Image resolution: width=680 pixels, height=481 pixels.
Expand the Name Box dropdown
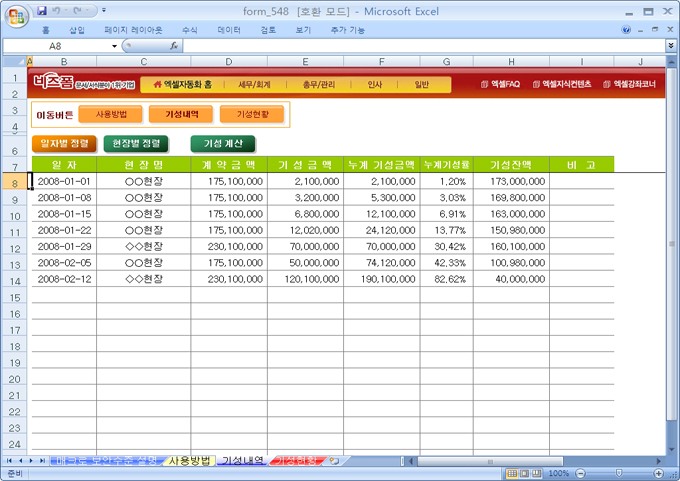click(114, 46)
